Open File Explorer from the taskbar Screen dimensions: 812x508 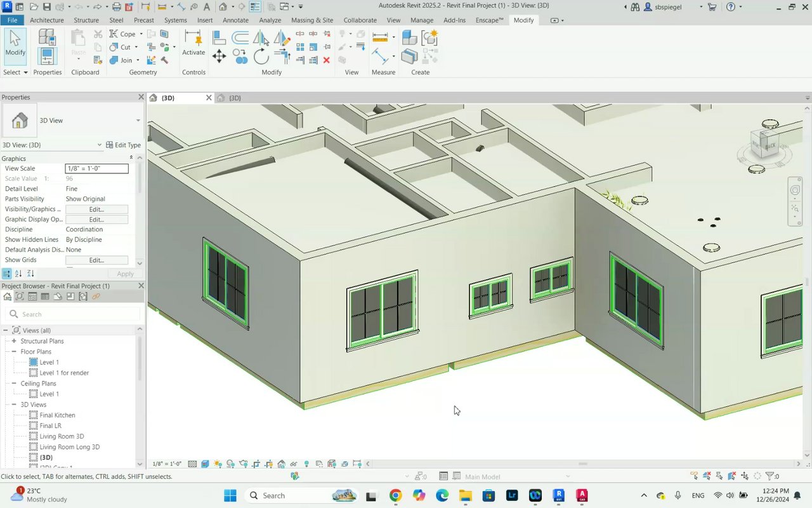(x=465, y=495)
